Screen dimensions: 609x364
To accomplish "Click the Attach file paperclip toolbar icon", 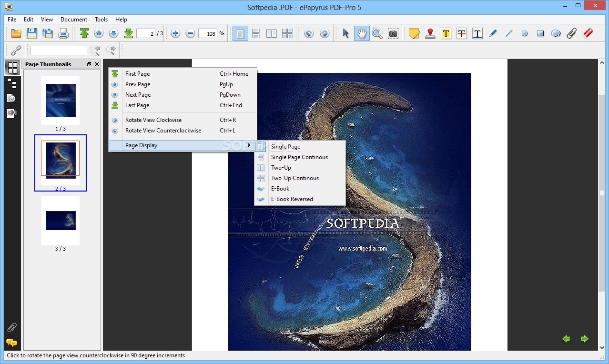I will click(x=572, y=33).
